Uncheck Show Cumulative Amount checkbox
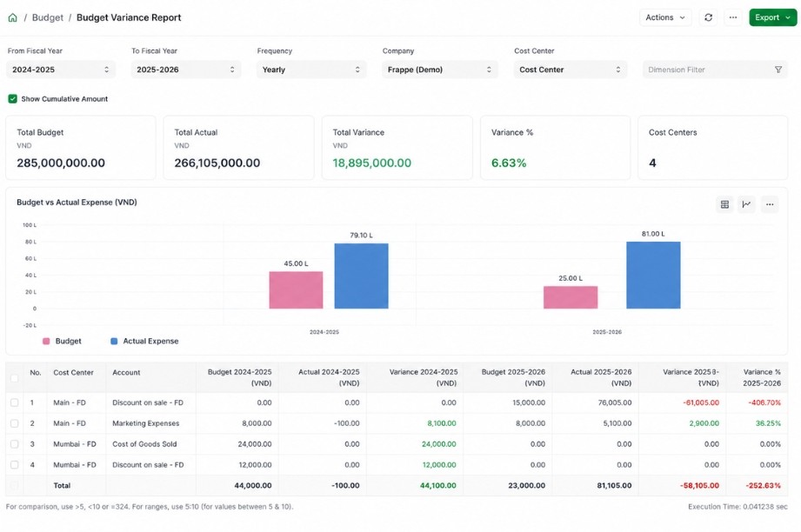Screen dimensions: 801x532 (13, 98)
